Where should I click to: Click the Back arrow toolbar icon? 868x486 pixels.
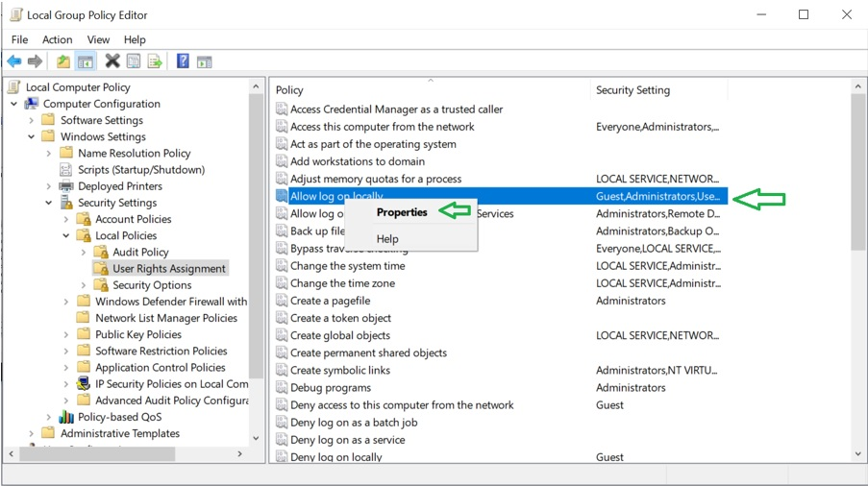14,61
